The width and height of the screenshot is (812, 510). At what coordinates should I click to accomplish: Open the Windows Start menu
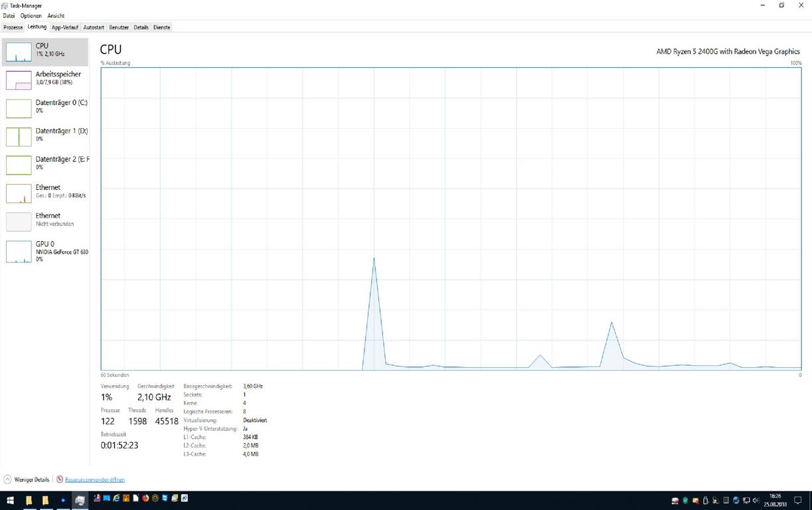click(10, 500)
